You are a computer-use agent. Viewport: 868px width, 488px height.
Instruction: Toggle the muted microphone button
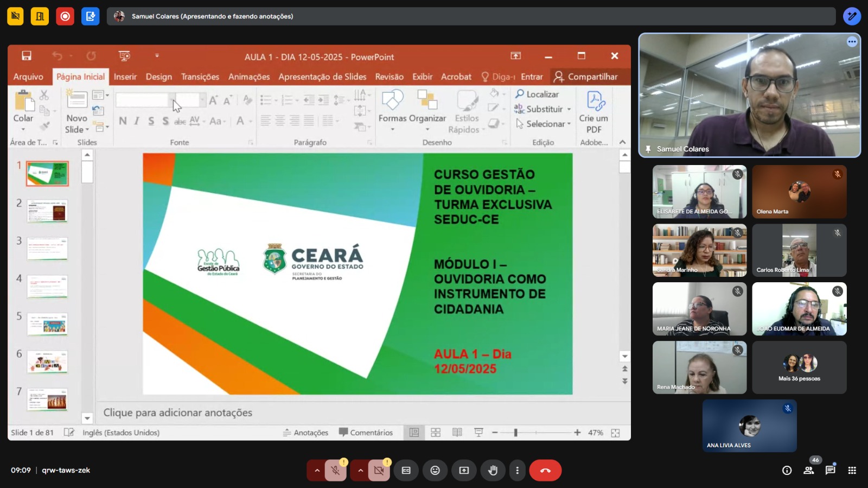click(336, 471)
